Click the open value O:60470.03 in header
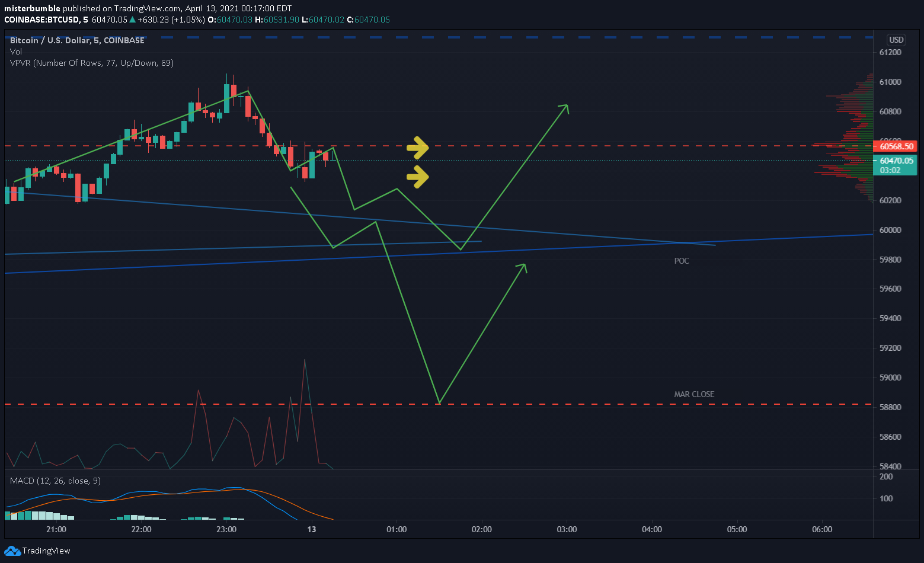The width and height of the screenshot is (924, 563). coord(230,20)
